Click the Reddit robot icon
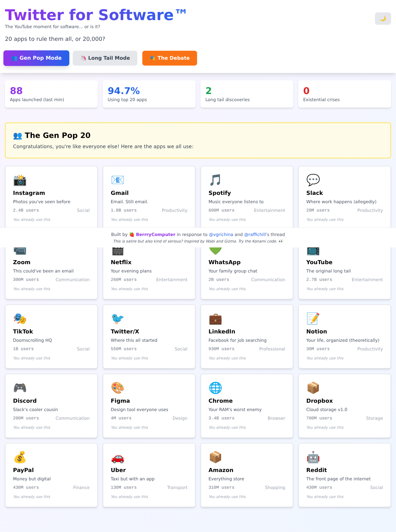Screen dimensions: 396x532 point(313,457)
